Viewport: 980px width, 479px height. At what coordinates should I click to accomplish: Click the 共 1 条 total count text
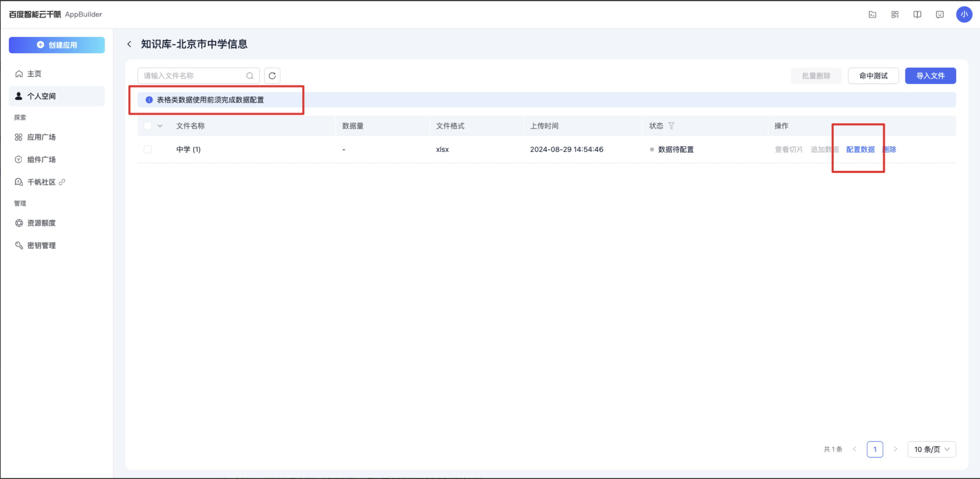coord(833,449)
